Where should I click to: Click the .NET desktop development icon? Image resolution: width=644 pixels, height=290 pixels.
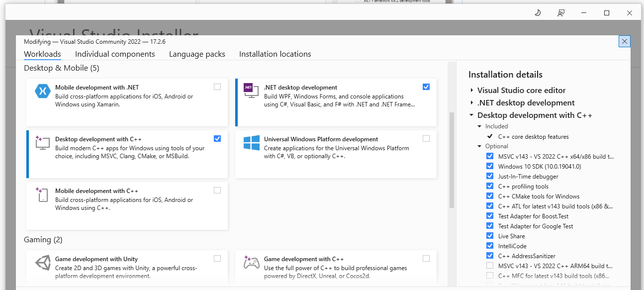(x=251, y=91)
